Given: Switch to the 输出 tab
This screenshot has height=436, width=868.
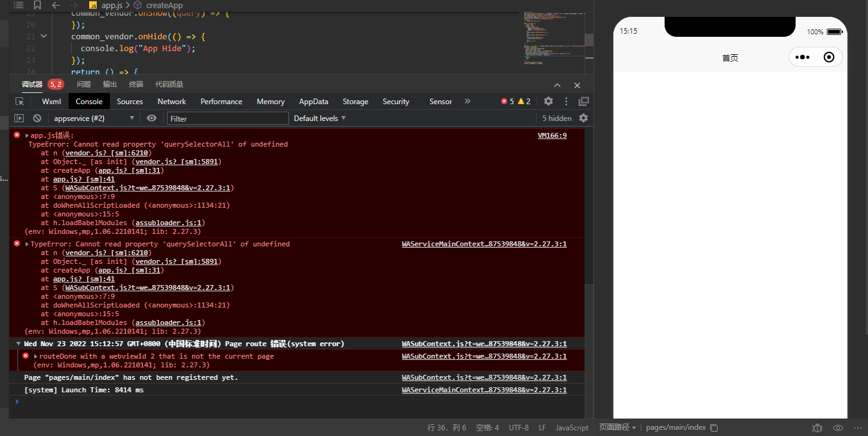Looking at the screenshot, I should click(110, 84).
